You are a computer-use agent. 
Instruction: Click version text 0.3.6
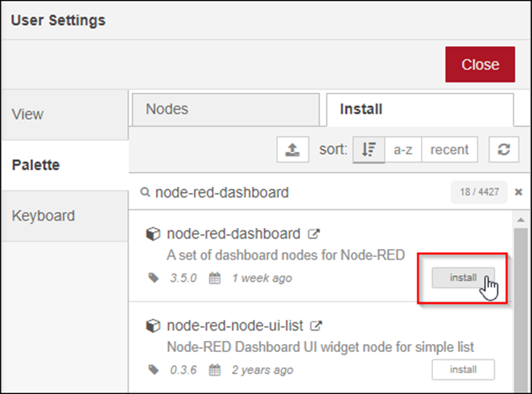click(x=184, y=370)
